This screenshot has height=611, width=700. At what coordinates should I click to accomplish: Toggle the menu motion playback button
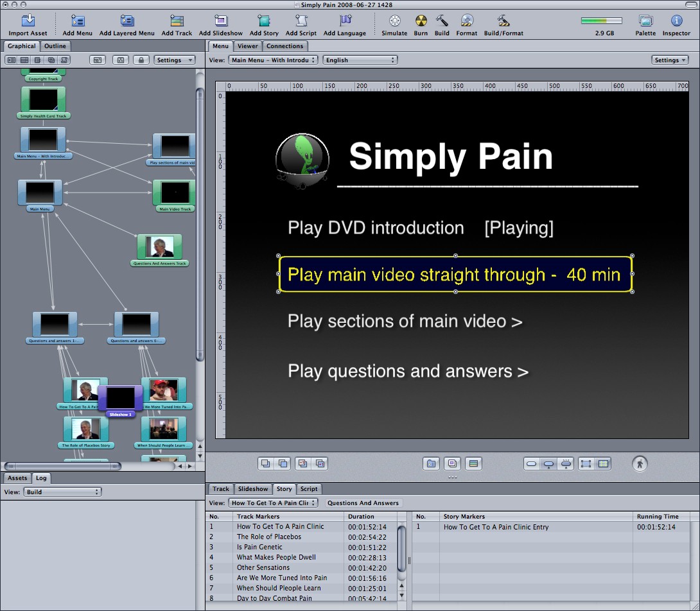(x=639, y=463)
